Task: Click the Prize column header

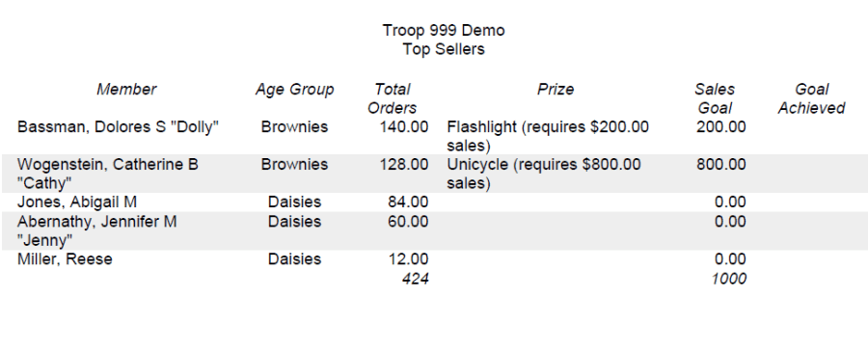Action: click(x=556, y=89)
